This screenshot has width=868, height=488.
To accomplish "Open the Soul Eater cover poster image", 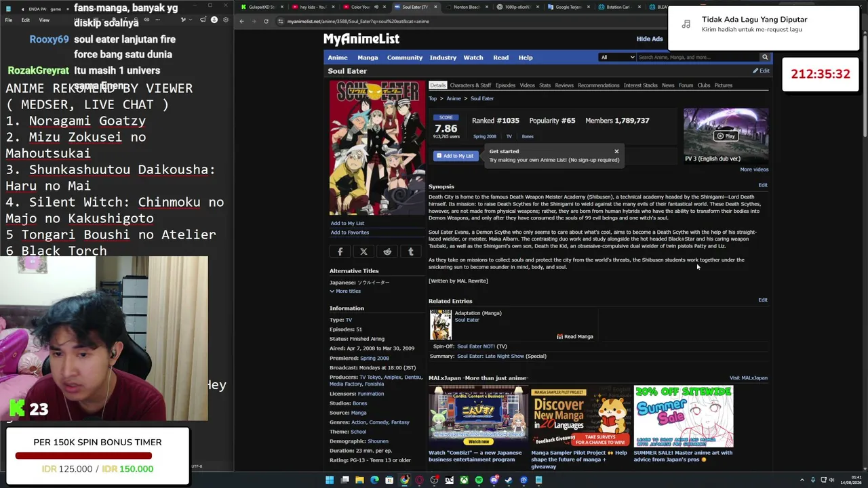I will (x=377, y=148).
